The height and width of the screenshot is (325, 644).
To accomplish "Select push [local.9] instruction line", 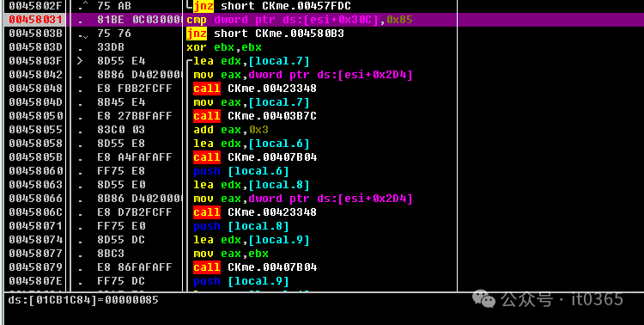I will (x=241, y=281).
